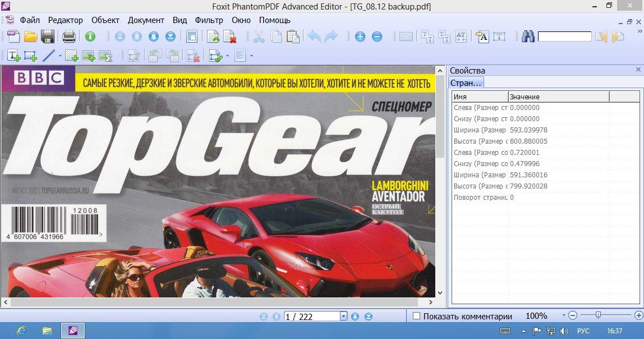The width and height of the screenshot is (644, 339).
Task: Paste from clipboard icon
Action: click(293, 36)
